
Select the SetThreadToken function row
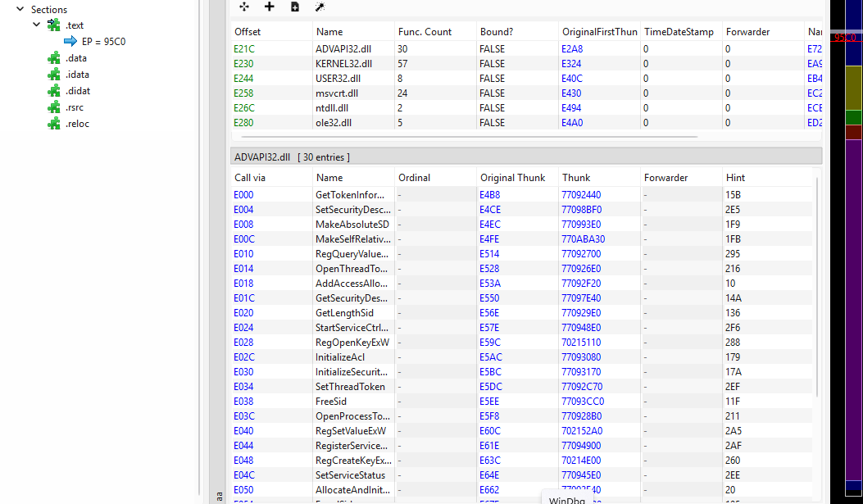click(521, 387)
